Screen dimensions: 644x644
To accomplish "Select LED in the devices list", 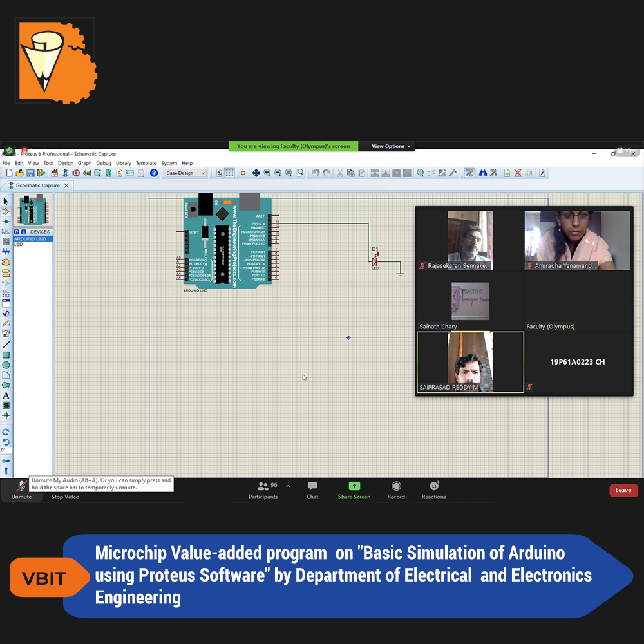I will pos(19,244).
